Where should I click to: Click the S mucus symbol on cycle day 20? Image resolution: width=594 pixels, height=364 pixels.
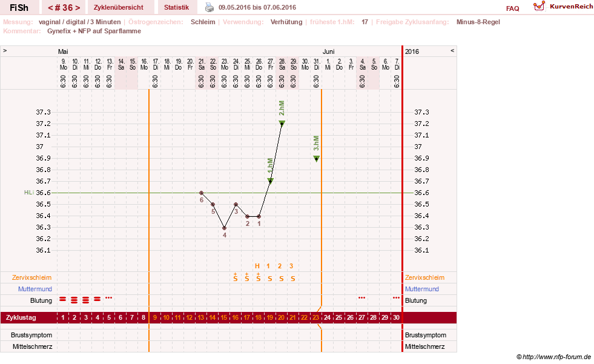(x=282, y=279)
